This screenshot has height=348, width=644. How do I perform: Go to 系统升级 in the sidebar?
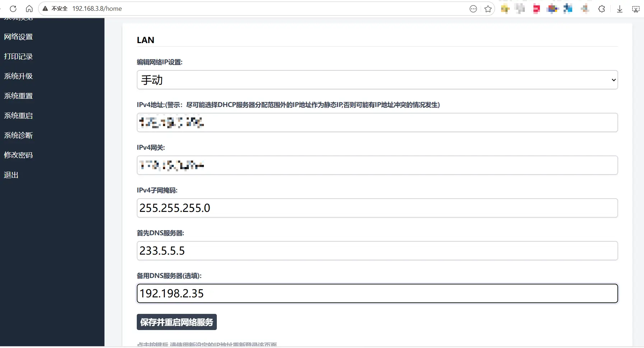[x=18, y=76]
